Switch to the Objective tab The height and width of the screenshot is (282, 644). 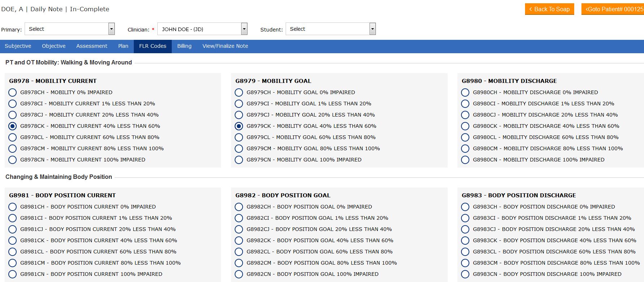coord(54,46)
